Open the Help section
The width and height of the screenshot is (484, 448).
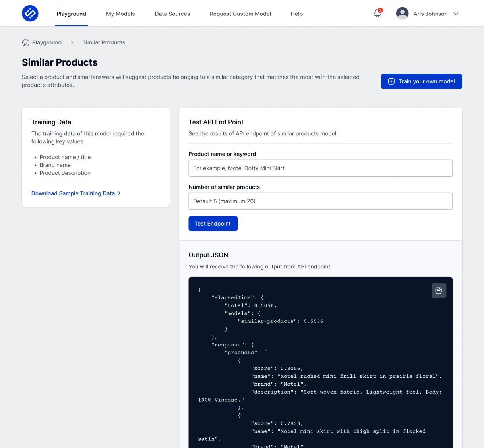(296, 14)
